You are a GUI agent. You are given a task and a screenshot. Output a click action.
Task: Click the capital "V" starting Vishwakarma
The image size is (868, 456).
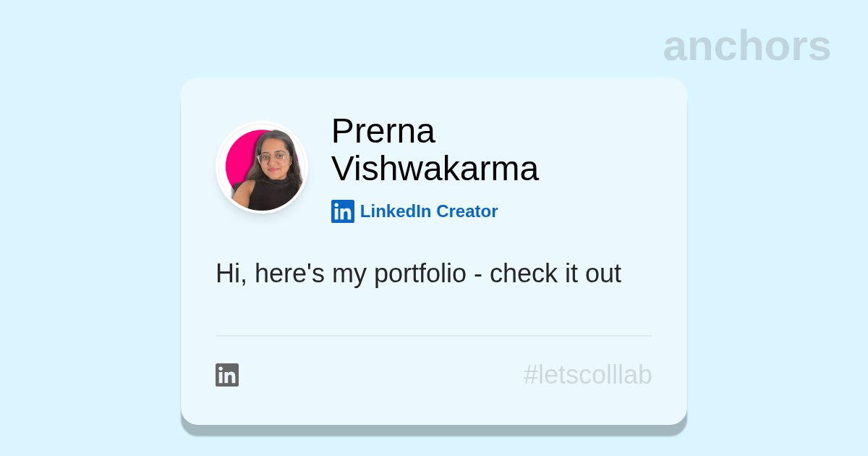click(x=343, y=169)
